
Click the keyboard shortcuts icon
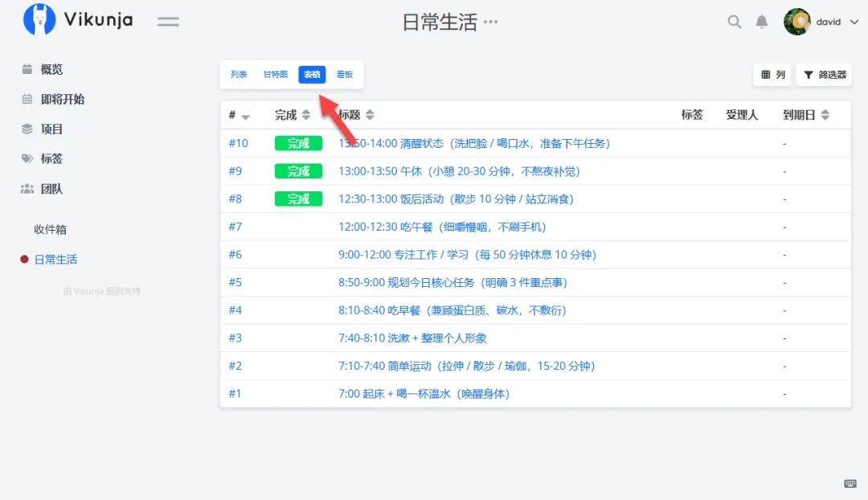tap(850, 483)
